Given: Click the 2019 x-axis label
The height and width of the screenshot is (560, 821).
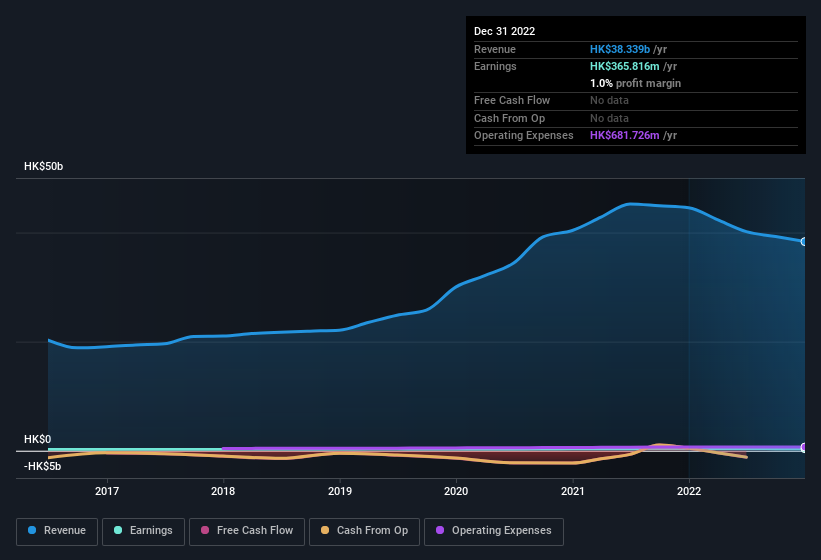Looking at the screenshot, I should pyautogui.click(x=340, y=491).
